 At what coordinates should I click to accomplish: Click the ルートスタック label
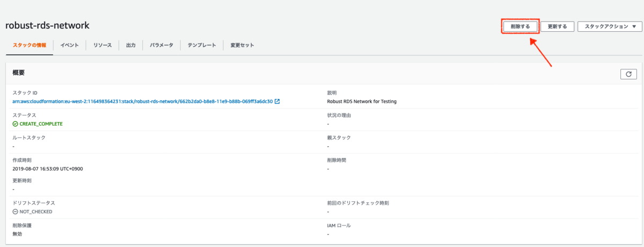(29, 137)
